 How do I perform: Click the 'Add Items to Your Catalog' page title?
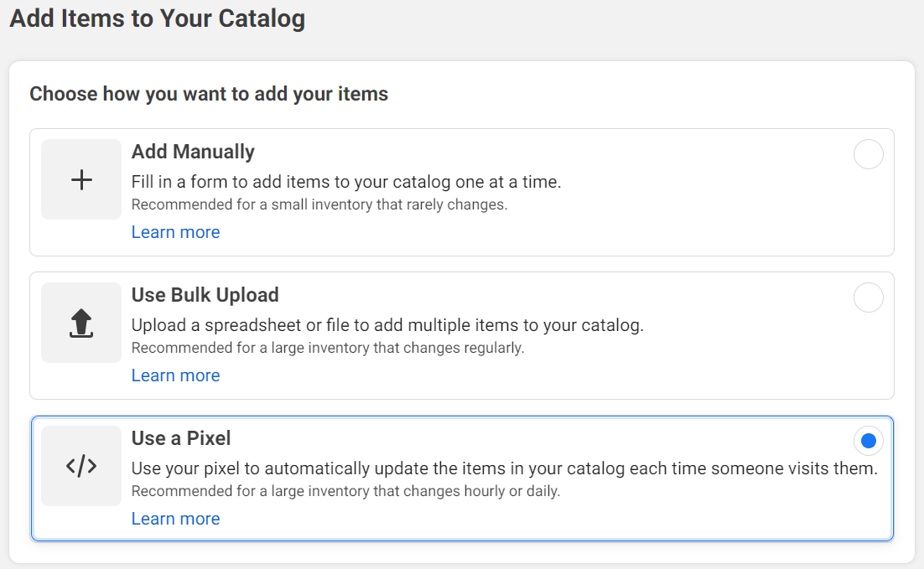[157, 18]
